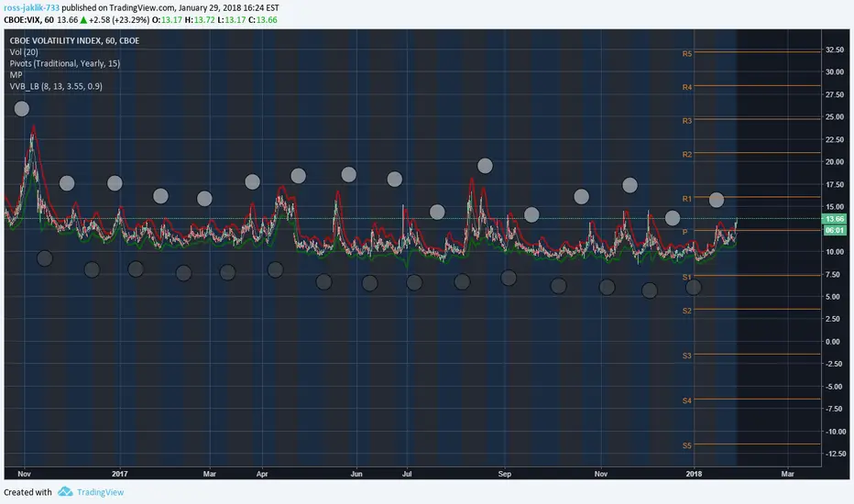Screen dimensions: 854x504
Task: Select the Vol (20) indicator label
Action: click(x=24, y=52)
